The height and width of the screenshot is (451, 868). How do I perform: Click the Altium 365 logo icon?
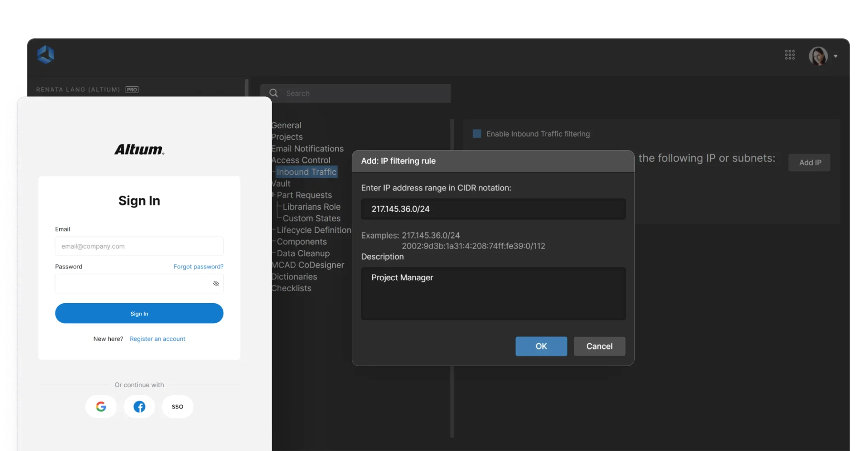click(46, 55)
